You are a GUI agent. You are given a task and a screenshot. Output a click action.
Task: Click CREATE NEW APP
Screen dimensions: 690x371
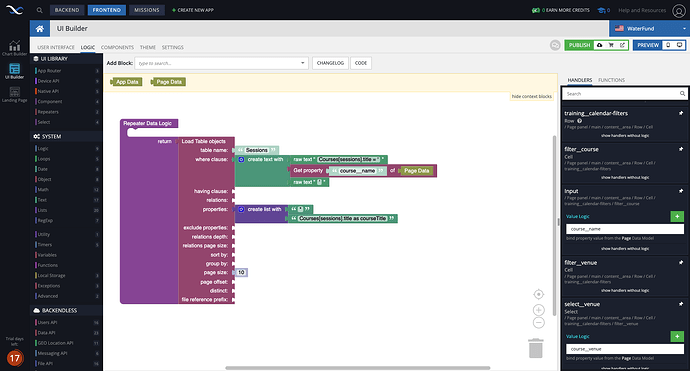click(x=193, y=10)
